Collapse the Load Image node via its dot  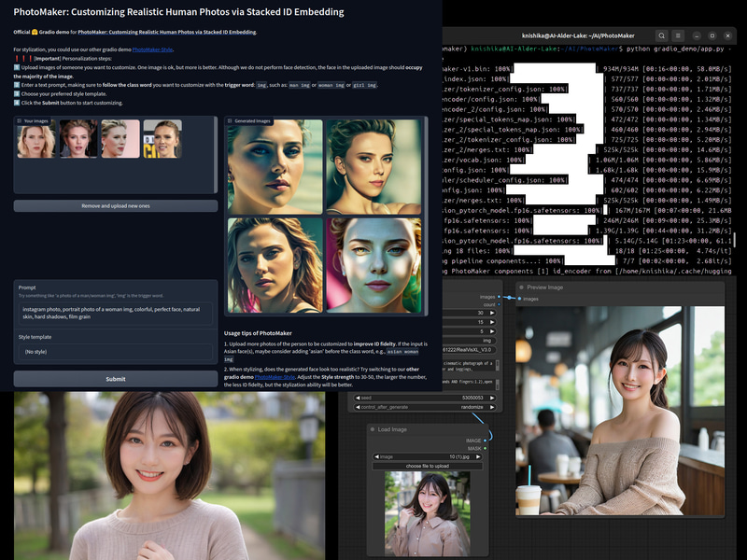pos(373,429)
